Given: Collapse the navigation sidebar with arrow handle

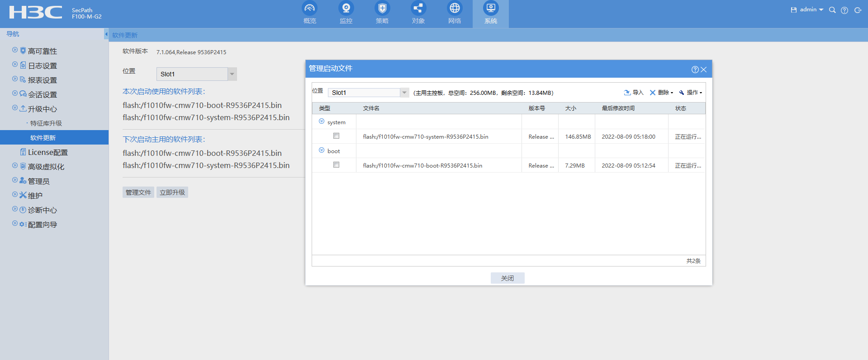Looking at the screenshot, I should (106, 34).
